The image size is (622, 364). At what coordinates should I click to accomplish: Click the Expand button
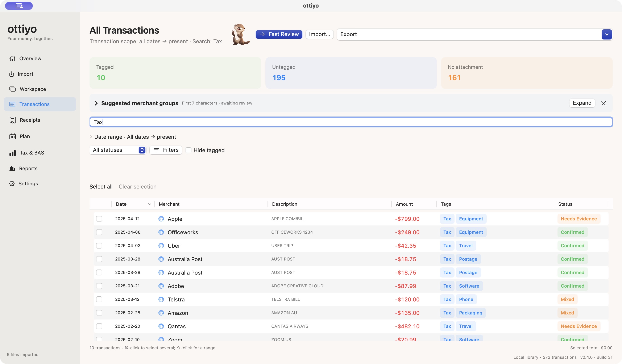(582, 103)
